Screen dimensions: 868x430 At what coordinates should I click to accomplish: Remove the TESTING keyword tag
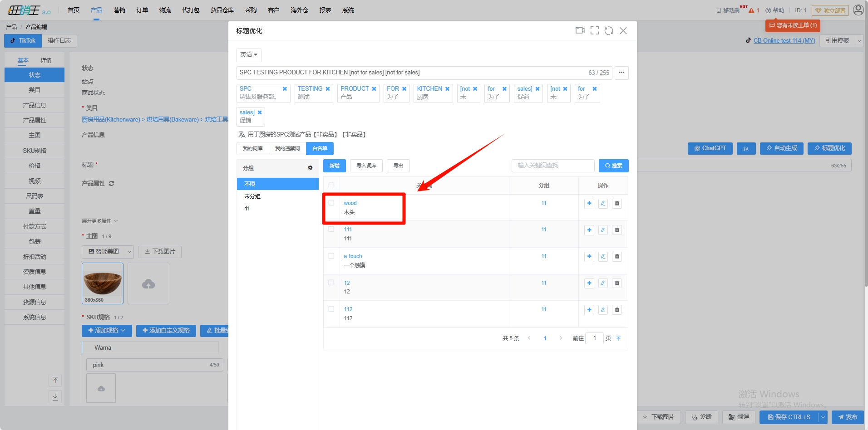click(328, 89)
